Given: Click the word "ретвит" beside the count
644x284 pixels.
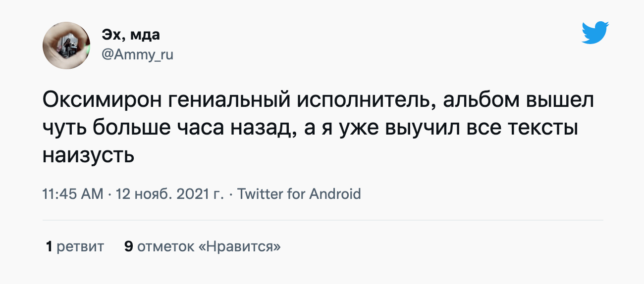Looking at the screenshot, I should 80,246.
